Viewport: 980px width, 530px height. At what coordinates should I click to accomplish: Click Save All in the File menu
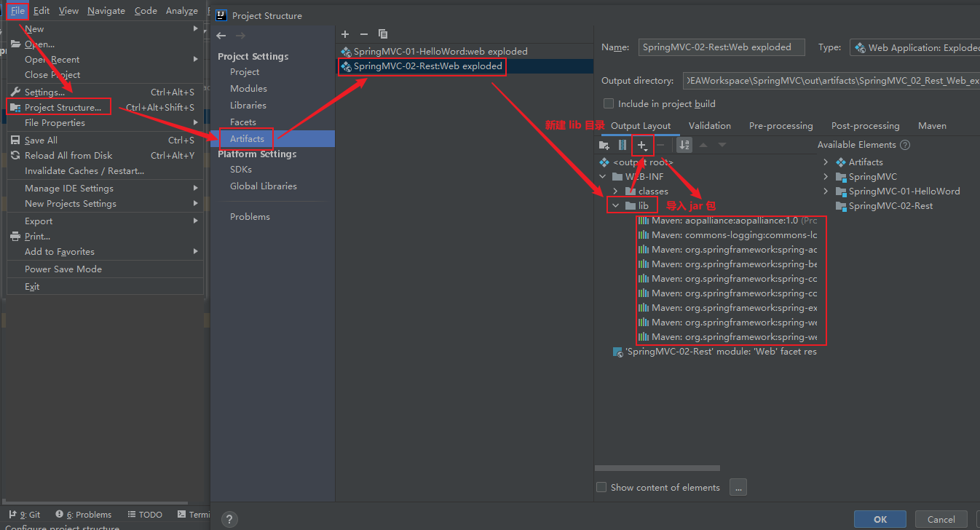(105, 140)
